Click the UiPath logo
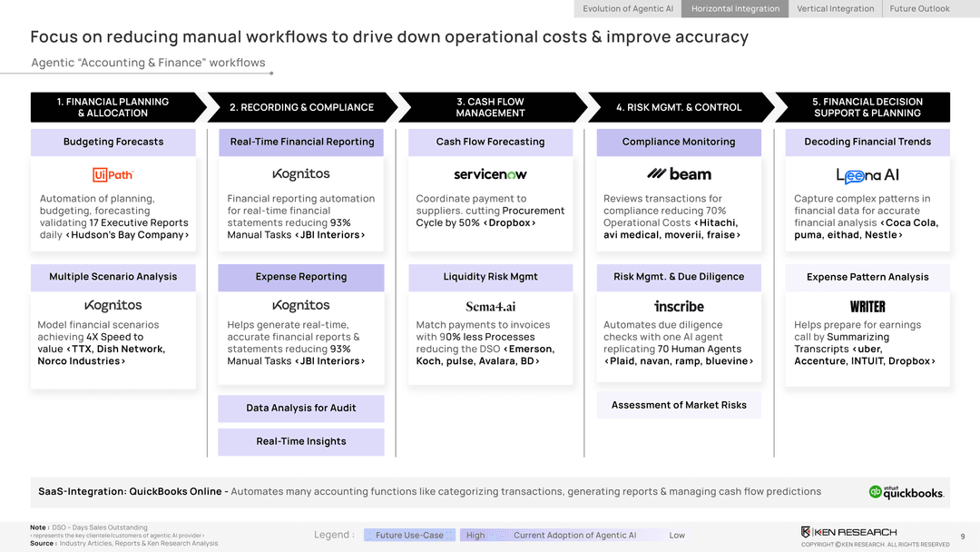980x552 pixels. 113,174
